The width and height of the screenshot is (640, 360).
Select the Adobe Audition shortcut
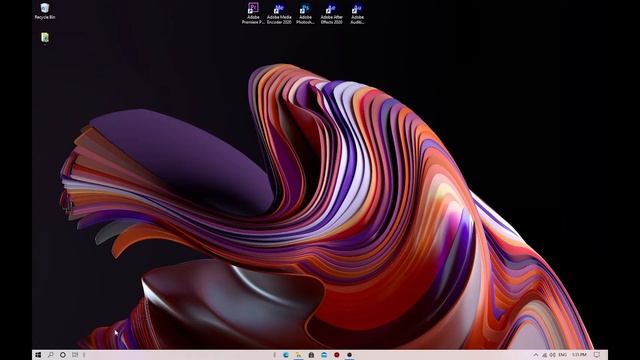pos(357,14)
